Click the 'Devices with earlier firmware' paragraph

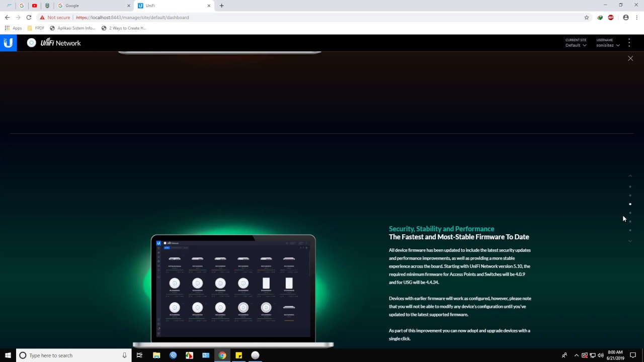coord(460,306)
